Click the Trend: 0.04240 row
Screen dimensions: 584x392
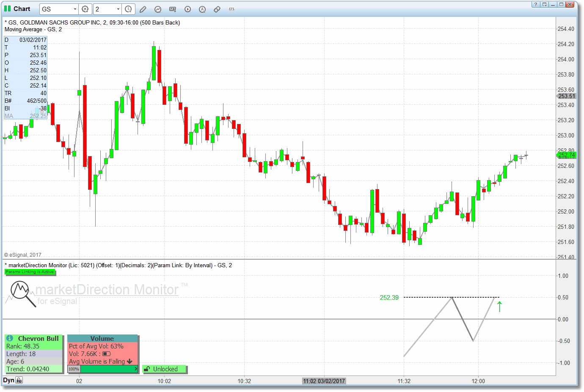coord(33,369)
